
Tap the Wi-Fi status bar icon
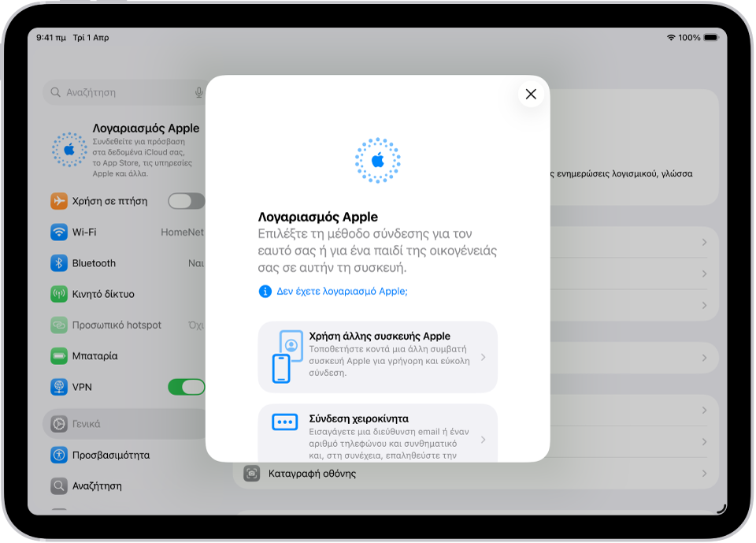pos(671,38)
